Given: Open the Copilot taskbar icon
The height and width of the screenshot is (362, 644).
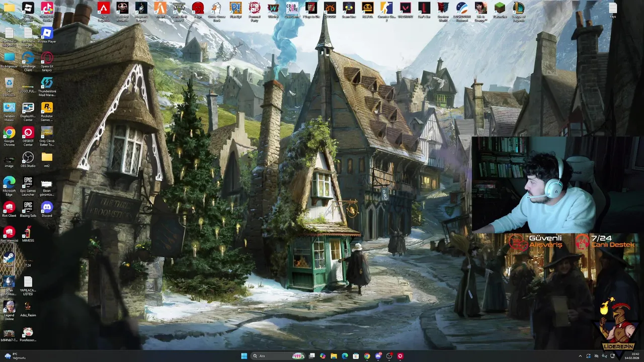Looking at the screenshot, I should coord(323,356).
